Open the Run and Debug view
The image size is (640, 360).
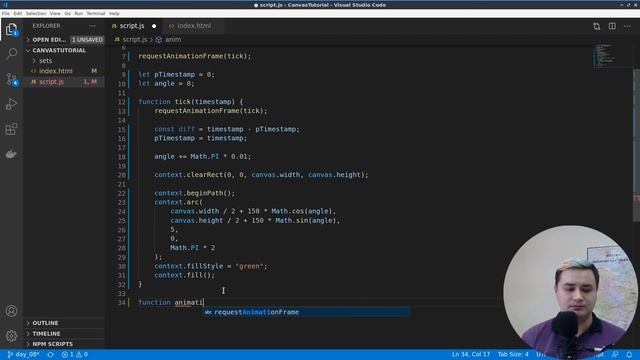[x=11, y=104]
